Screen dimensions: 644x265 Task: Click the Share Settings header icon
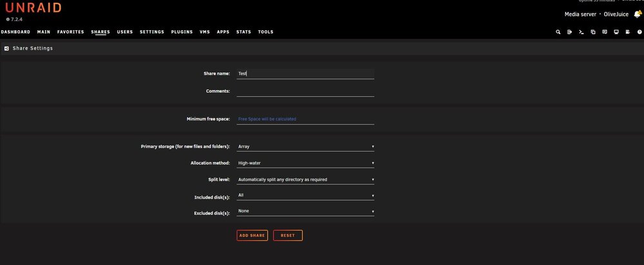pyautogui.click(x=6, y=48)
